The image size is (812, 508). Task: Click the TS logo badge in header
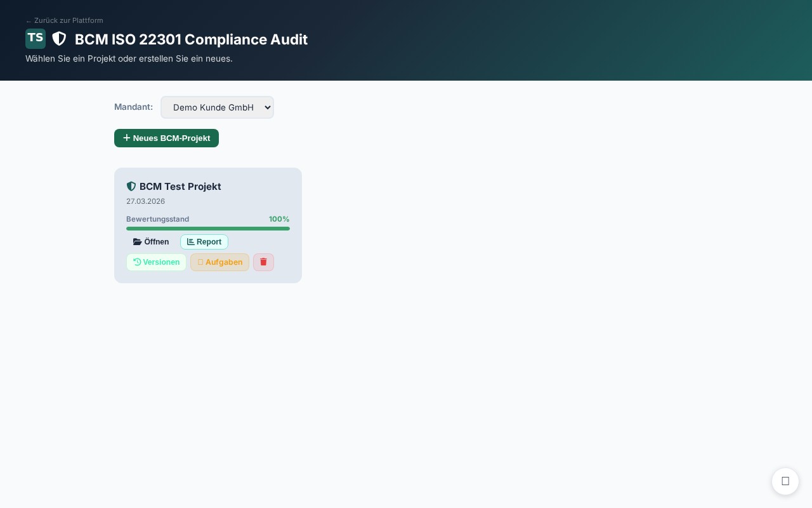pos(36,39)
